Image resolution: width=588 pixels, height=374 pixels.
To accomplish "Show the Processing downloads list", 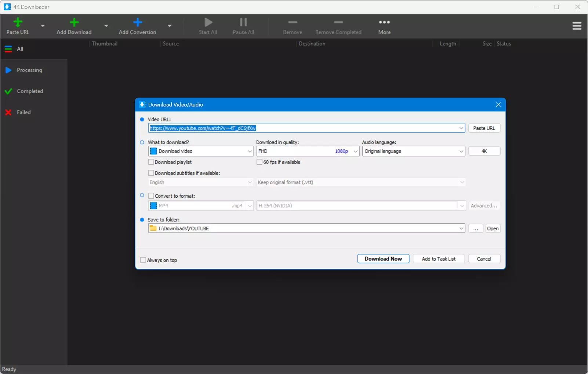I will coord(34,70).
